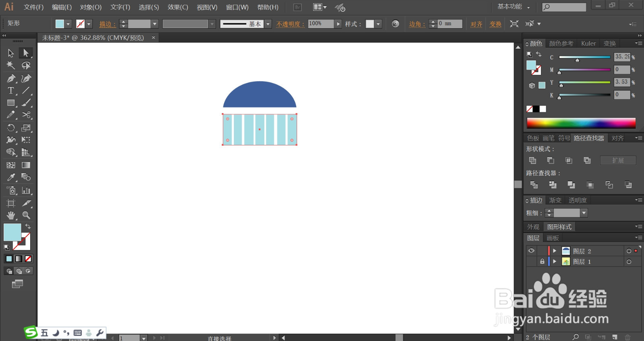The height and width of the screenshot is (341, 644).
Task: Swap fill and stroke arrows in toolbox
Action: 28,227
